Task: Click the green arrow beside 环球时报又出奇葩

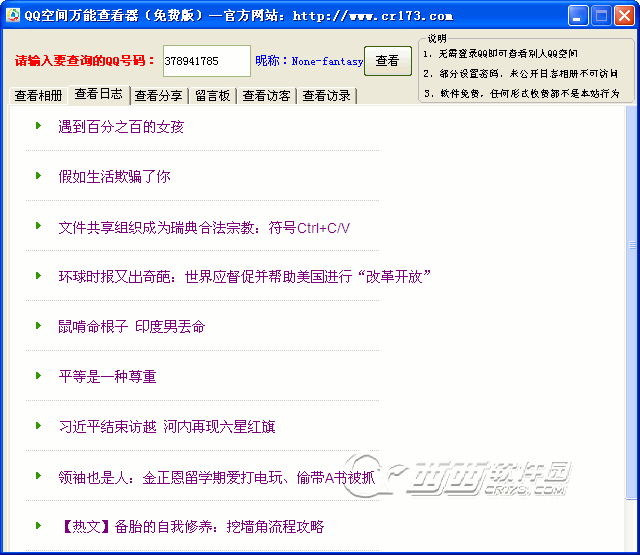Action: pyautogui.click(x=38, y=275)
